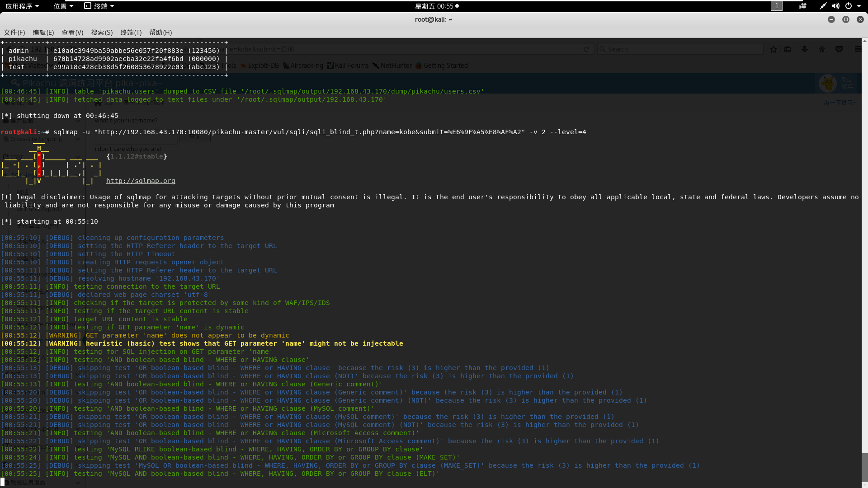Open the 终端 app dropdown in top bar
The height and width of the screenshot is (488, 868).
pyautogui.click(x=99, y=6)
